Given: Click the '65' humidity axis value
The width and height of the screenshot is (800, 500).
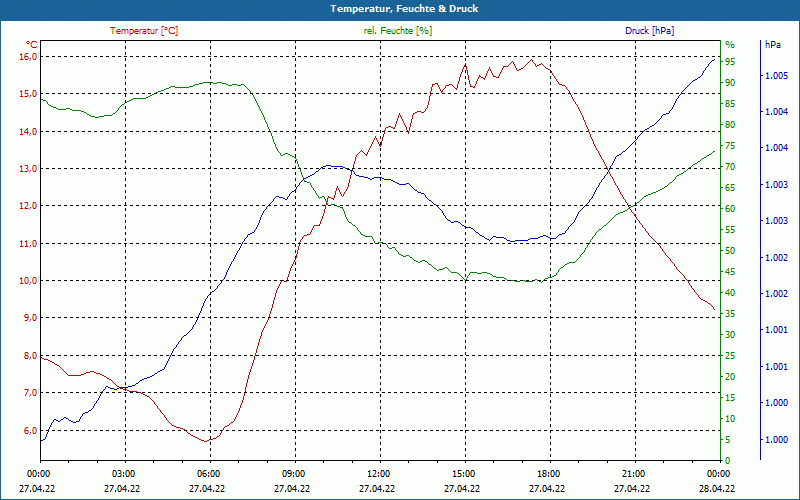Looking at the screenshot, I should [x=730, y=188].
